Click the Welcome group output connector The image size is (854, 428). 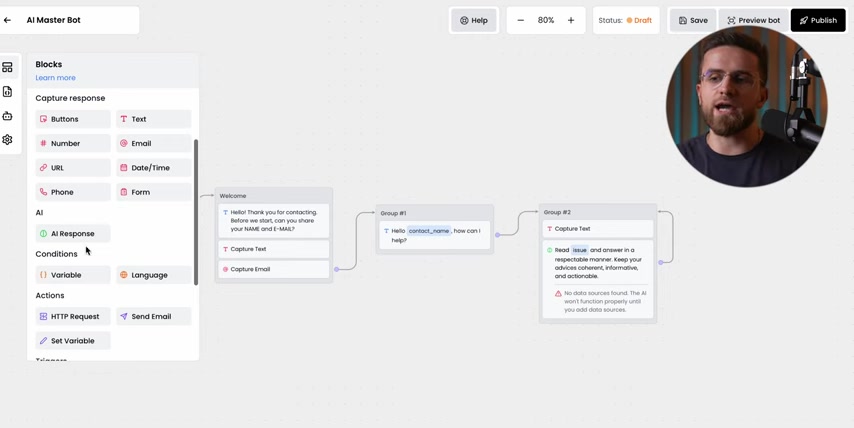click(x=337, y=269)
